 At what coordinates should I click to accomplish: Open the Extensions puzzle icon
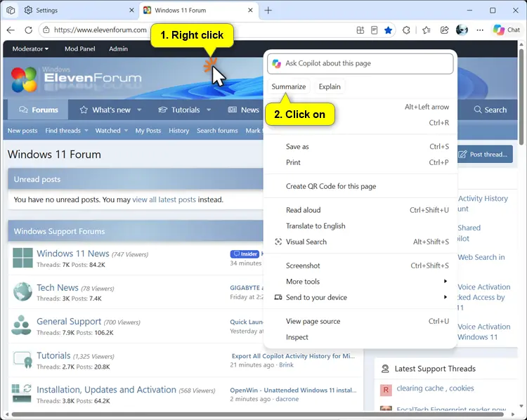click(x=406, y=30)
